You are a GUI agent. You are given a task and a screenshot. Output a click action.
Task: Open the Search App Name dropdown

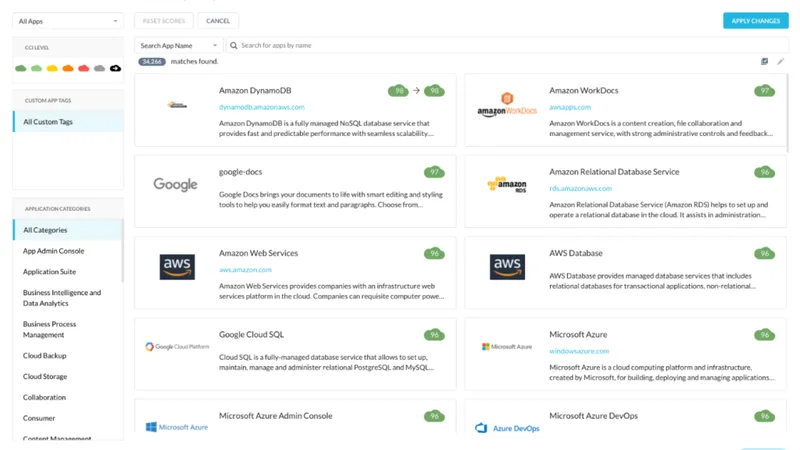pyautogui.click(x=179, y=45)
